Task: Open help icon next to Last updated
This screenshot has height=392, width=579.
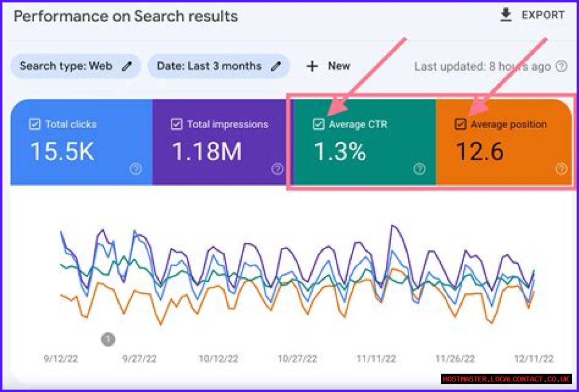Action: tap(561, 67)
